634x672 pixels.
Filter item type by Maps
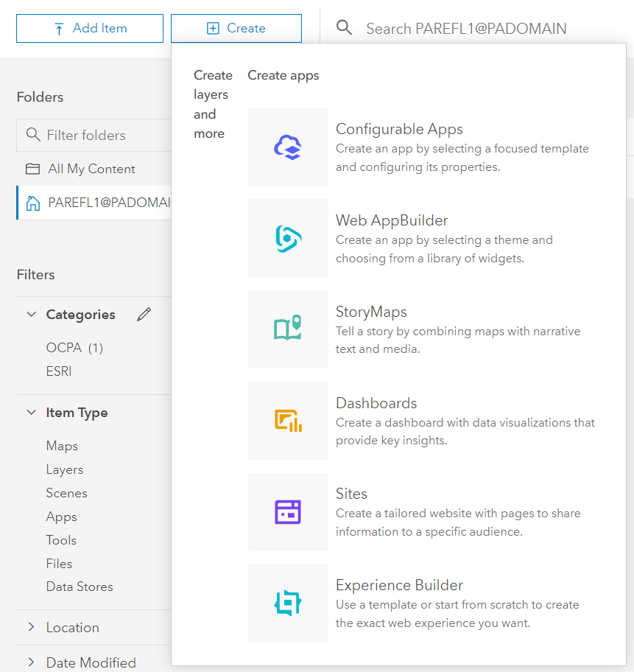pyautogui.click(x=62, y=446)
